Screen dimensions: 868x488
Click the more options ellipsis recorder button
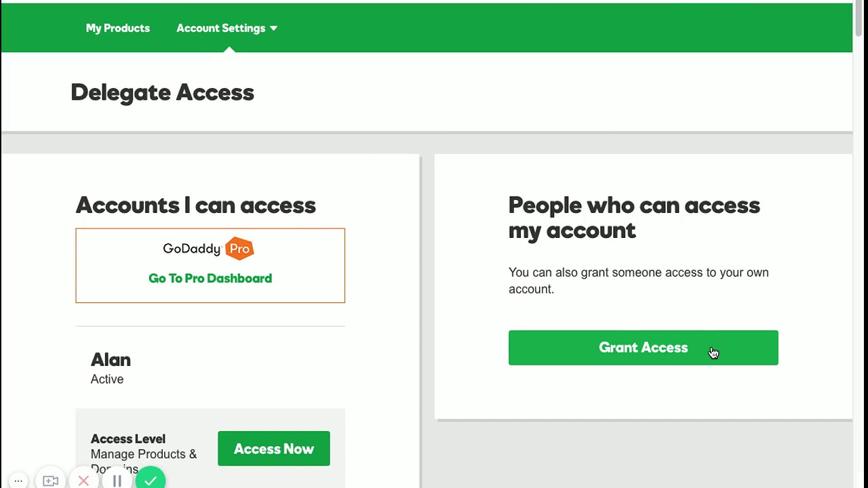[18, 481]
